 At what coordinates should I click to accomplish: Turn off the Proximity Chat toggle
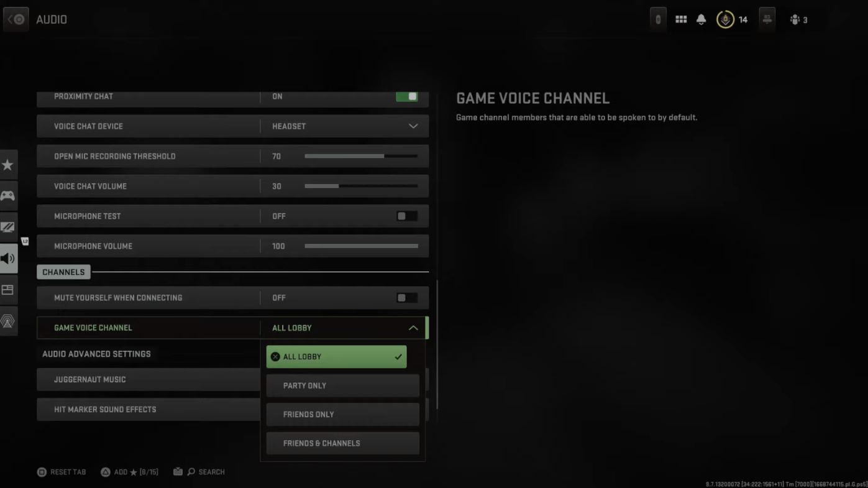tap(407, 96)
